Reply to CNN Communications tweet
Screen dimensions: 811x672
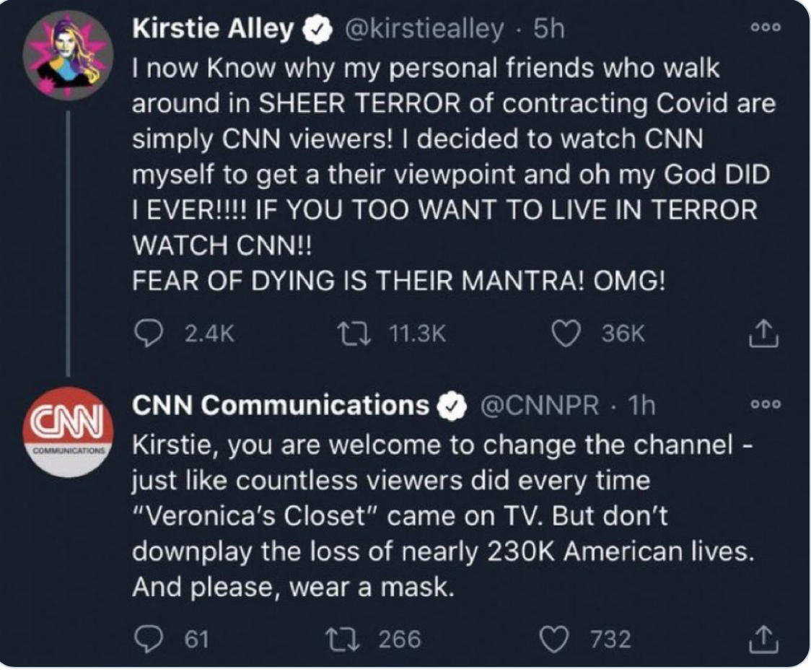coord(149,639)
